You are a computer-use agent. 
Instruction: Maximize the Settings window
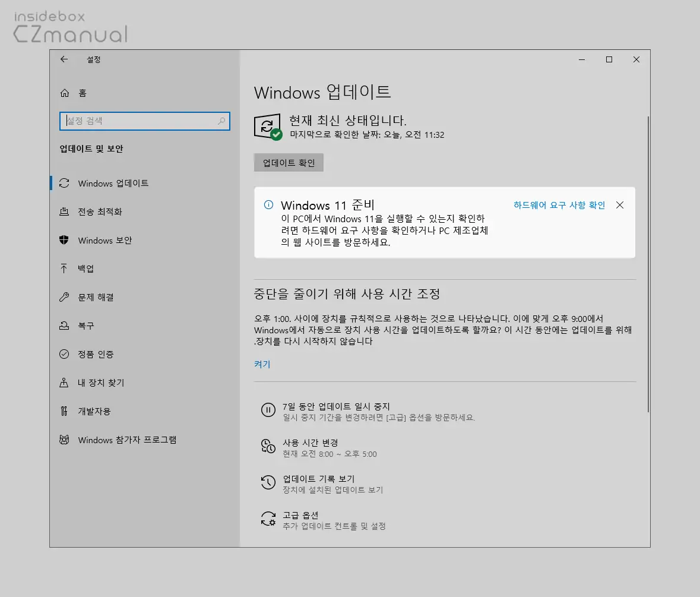point(609,59)
